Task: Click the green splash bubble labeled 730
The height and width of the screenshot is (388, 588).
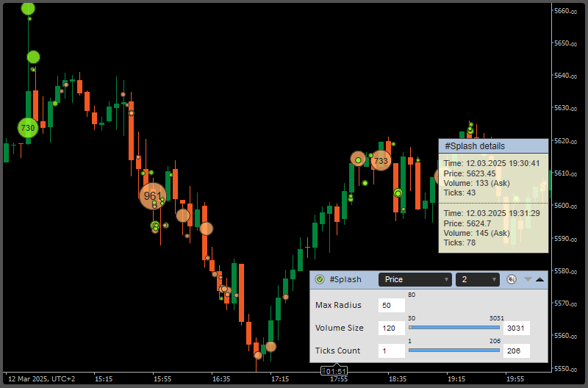Action: 28,127
